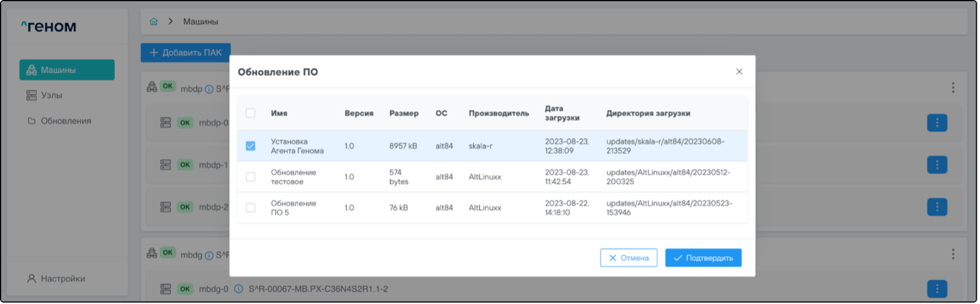Uncheck the Установка Агента Генома checkbox
The height and width of the screenshot is (304, 980).
[x=251, y=146]
